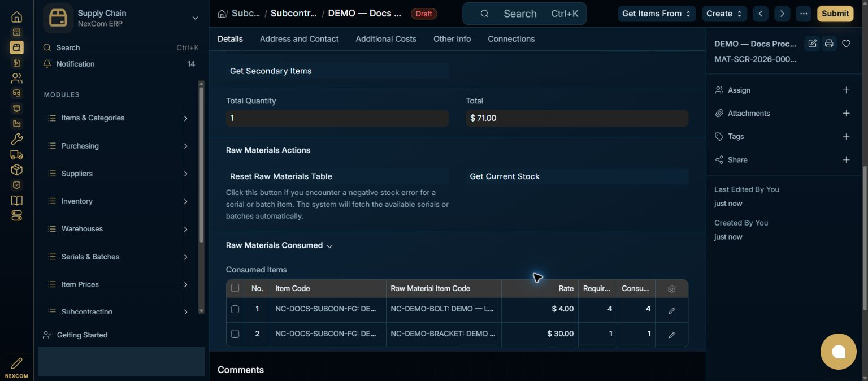Open the shield quality icon in rail
The height and width of the screenshot is (381, 868).
tap(16, 185)
